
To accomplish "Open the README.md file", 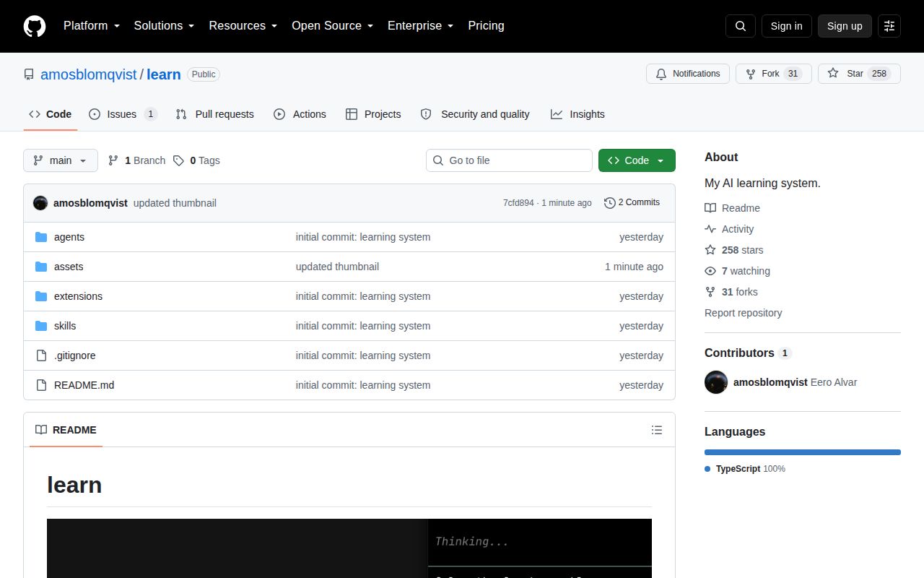I will click(84, 385).
